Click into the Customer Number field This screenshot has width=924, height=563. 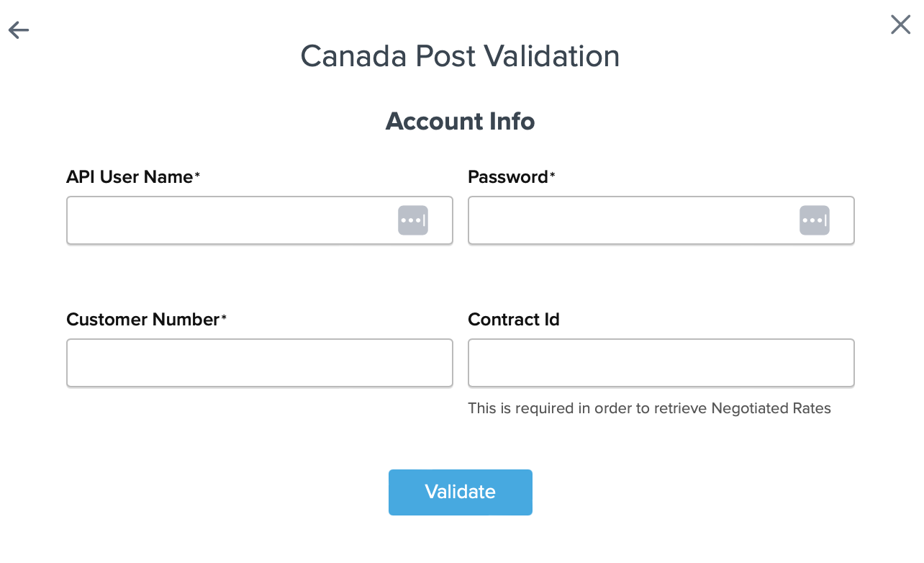coord(259,363)
